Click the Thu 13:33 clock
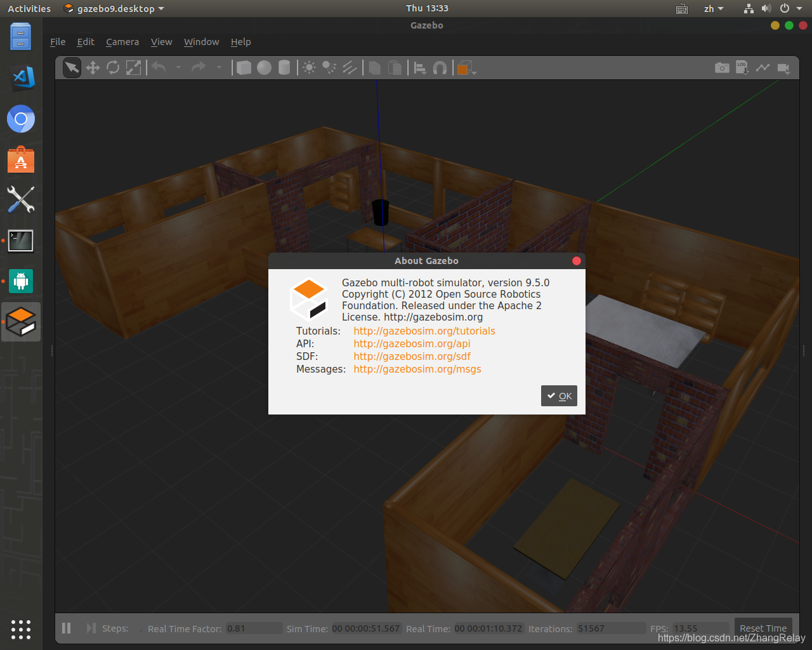The image size is (812, 650). 427,9
